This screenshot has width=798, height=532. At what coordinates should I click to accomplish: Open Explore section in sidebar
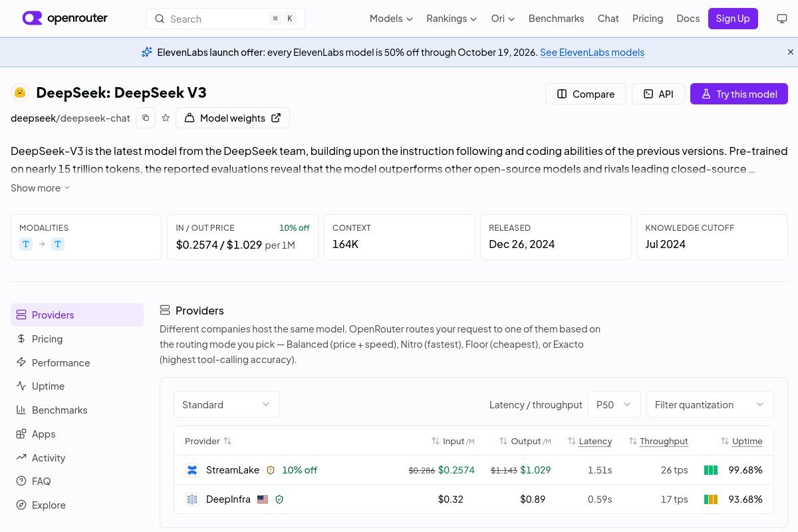[x=77, y=505]
